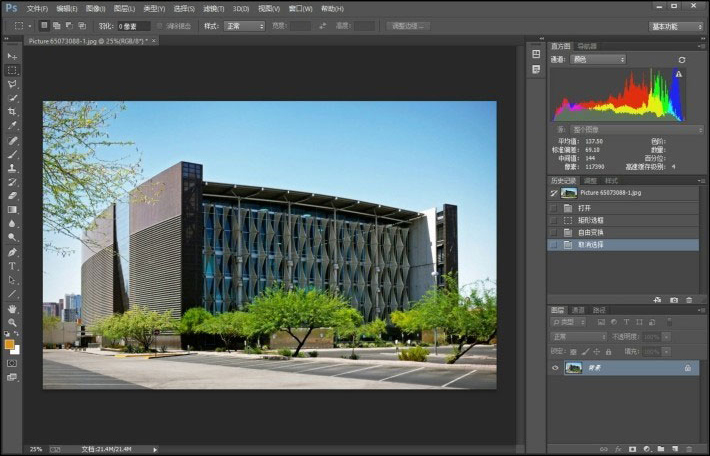Screen dimensions: 710x456
Task: Toggle lock all padlock icon
Action: pos(609,352)
